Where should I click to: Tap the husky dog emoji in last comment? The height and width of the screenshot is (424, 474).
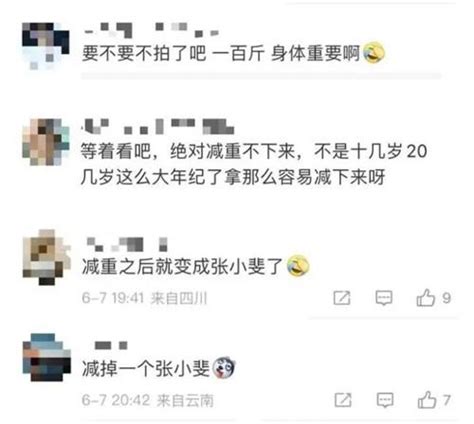224,368
